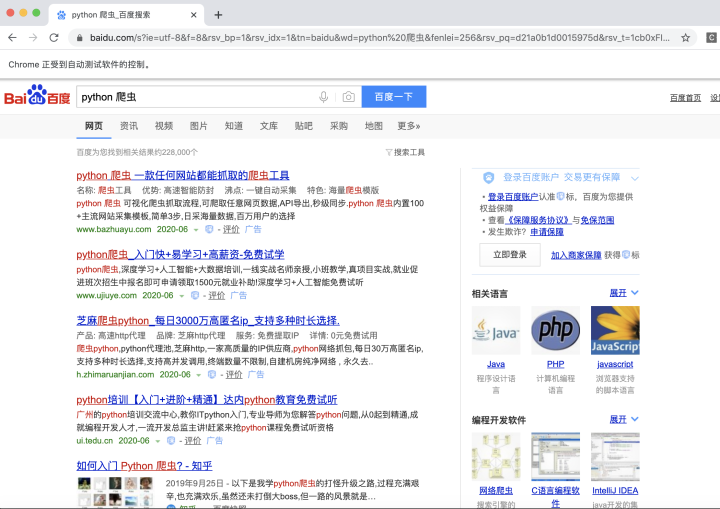Click the C语言编程软件 thumbnail

tap(556, 457)
